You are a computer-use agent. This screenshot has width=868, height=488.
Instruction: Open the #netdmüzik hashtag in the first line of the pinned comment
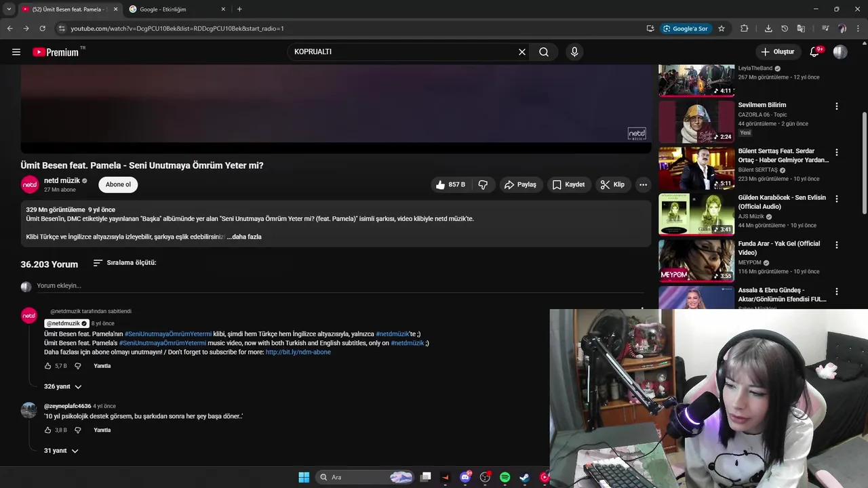pyautogui.click(x=393, y=334)
